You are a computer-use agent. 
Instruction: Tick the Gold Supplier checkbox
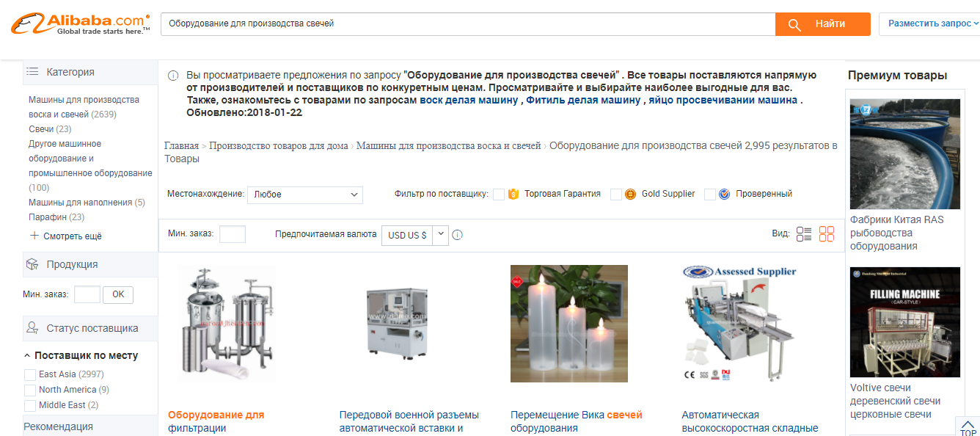tap(616, 195)
